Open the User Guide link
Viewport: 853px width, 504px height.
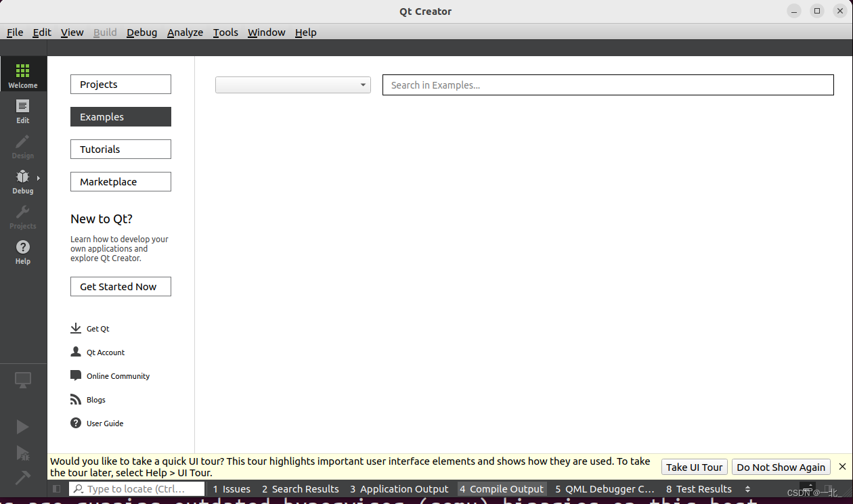(105, 423)
